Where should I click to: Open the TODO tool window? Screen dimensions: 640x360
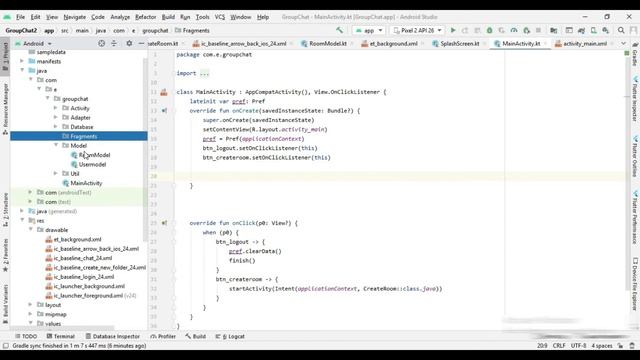coord(26,336)
